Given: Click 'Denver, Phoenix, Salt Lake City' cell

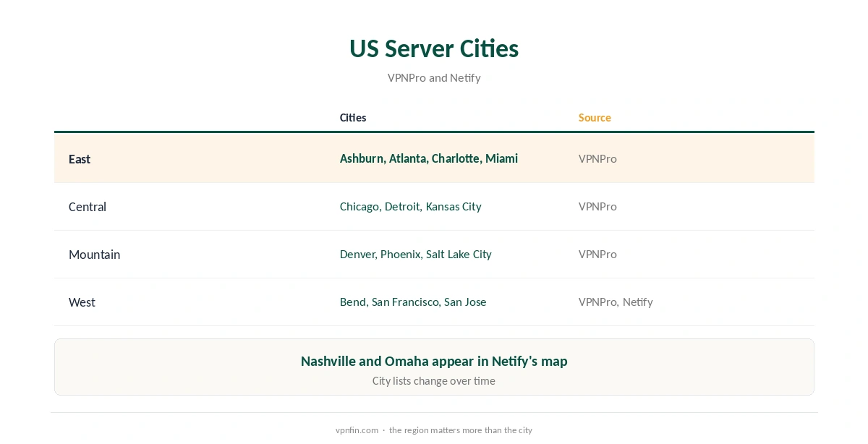Looking at the screenshot, I should tap(416, 254).
